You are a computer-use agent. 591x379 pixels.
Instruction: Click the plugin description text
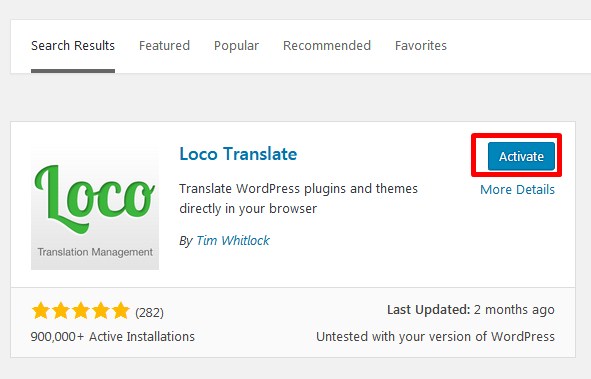(x=299, y=198)
